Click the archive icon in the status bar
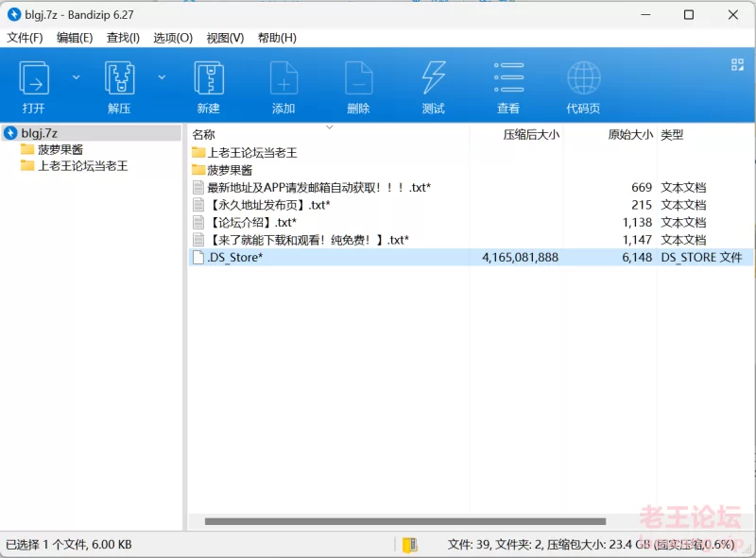 coord(410,545)
